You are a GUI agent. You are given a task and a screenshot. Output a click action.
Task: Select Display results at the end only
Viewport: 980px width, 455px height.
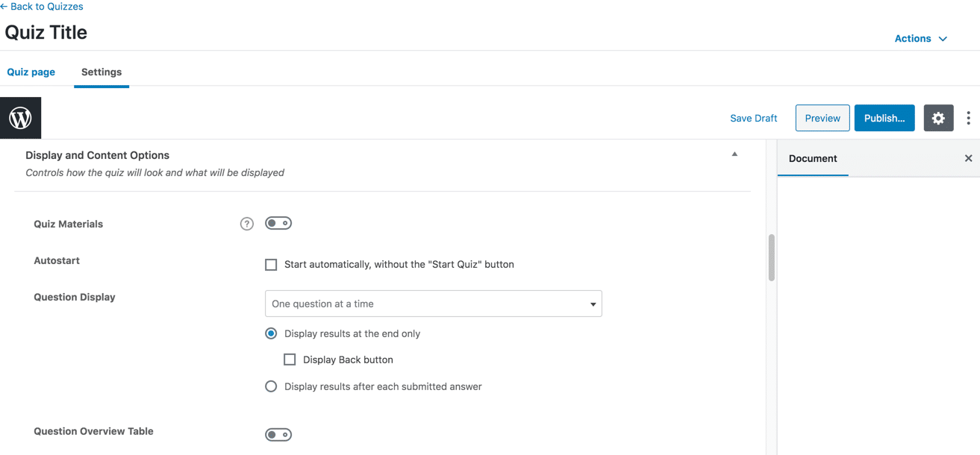click(x=271, y=333)
